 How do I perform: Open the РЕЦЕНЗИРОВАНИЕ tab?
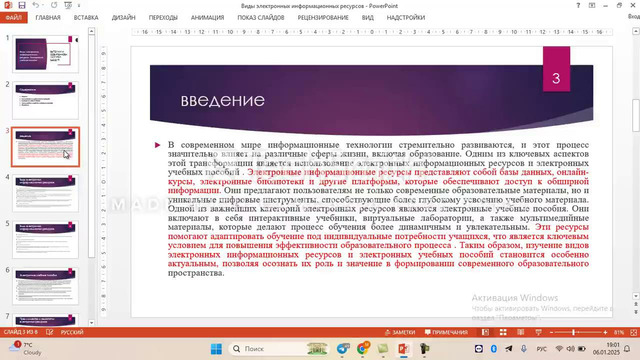(323, 18)
